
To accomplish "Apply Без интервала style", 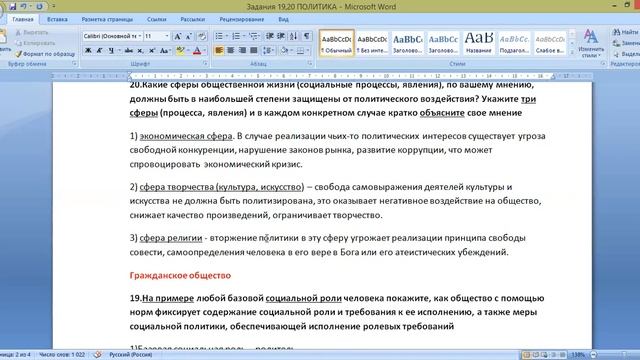I will click(372, 43).
